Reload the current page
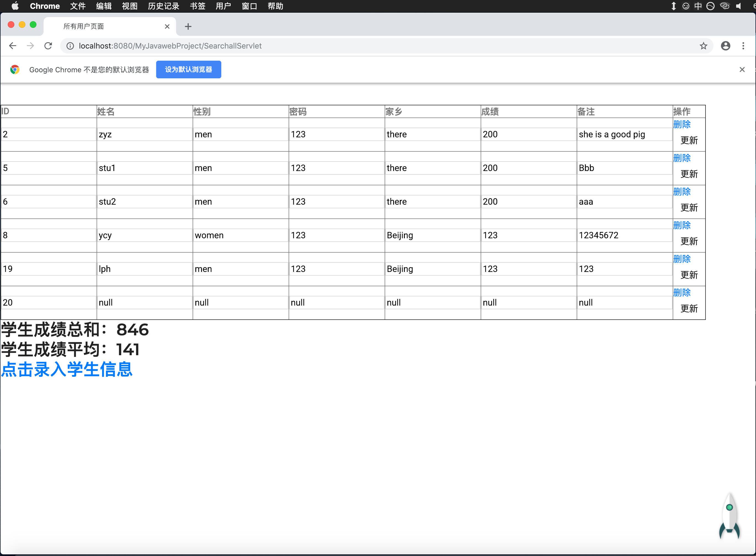Screen dimensions: 756x556 (48, 46)
